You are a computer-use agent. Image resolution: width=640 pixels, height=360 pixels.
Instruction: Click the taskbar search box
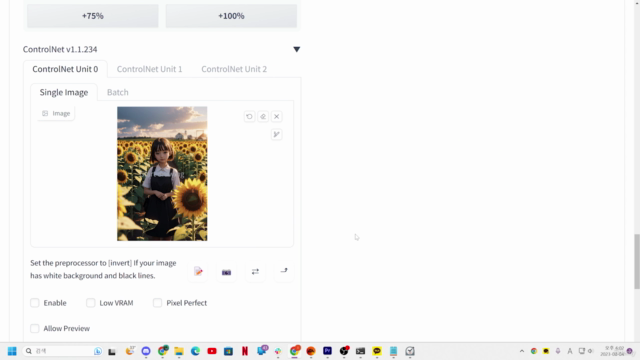[x=62, y=351]
